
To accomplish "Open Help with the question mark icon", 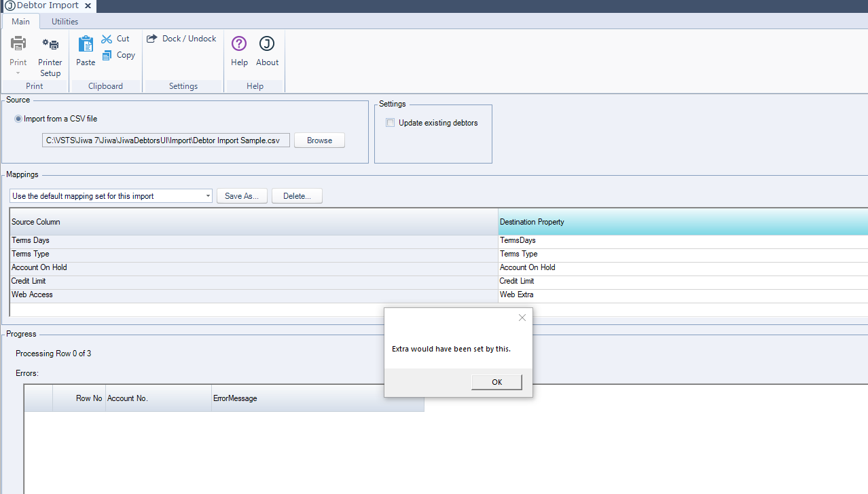I will [x=239, y=45].
